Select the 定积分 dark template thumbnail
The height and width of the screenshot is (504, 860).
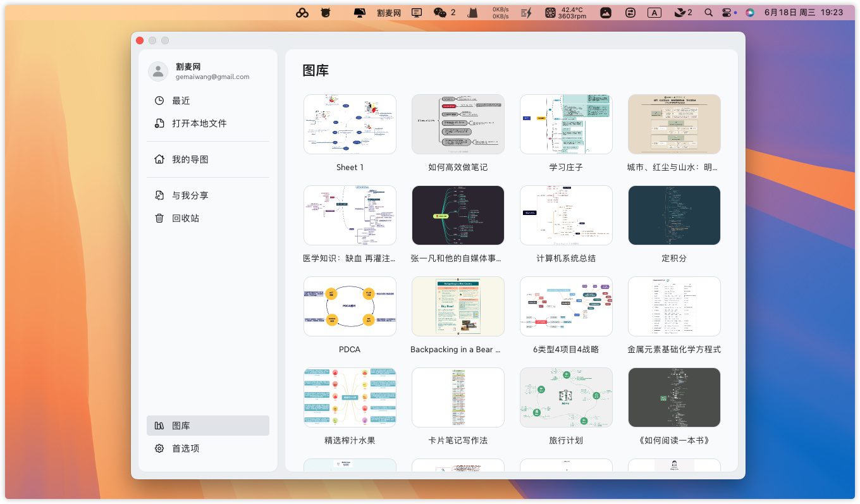(674, 215)
